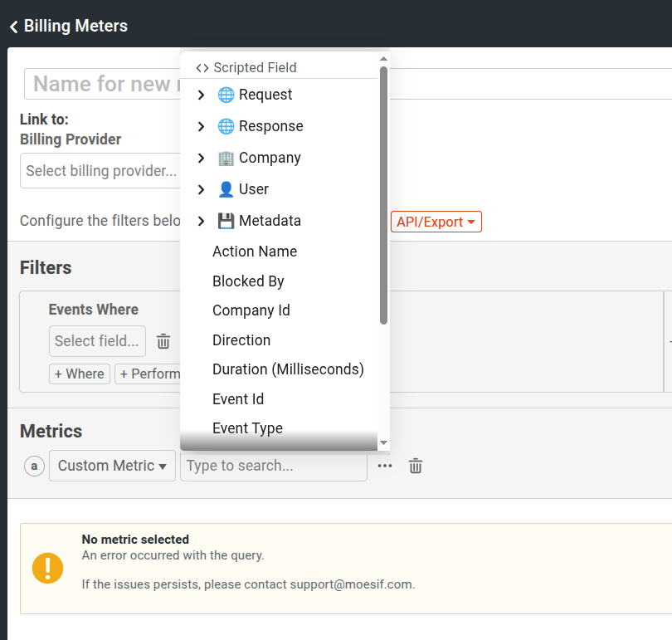Open the API/Export dropdown
672x640 pixels.
click(x=436, y=221)
